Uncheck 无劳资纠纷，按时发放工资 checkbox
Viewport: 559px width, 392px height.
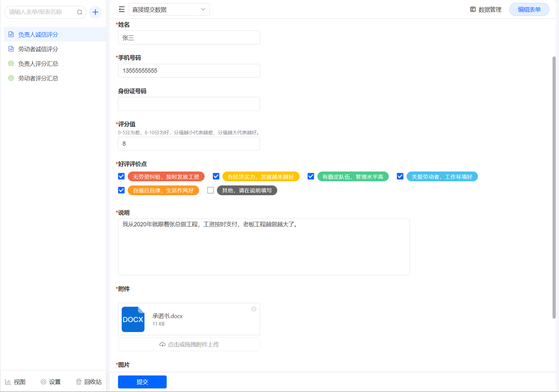(x=121, y=176)
